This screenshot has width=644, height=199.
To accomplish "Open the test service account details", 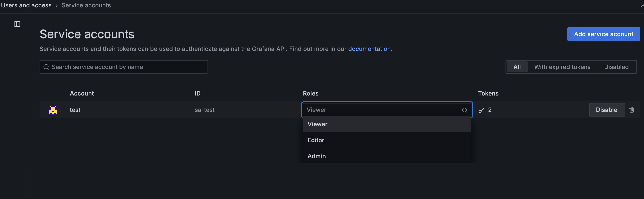I will (x=75, y=110).
